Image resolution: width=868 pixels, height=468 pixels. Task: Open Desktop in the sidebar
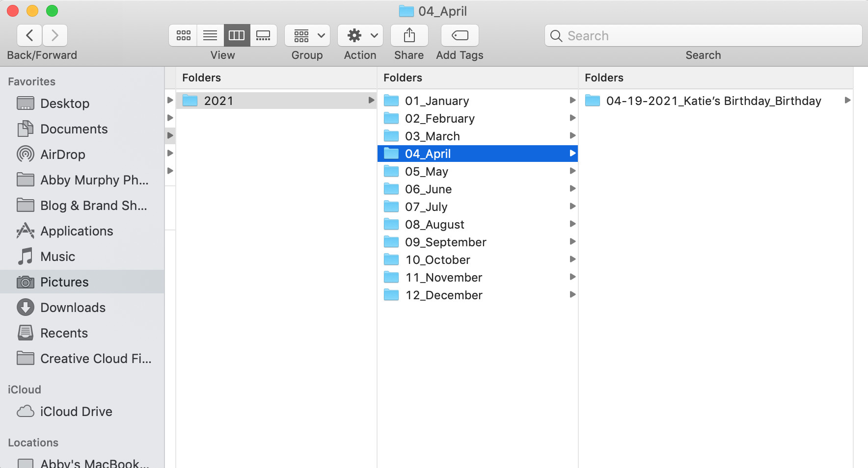[82, 104]
